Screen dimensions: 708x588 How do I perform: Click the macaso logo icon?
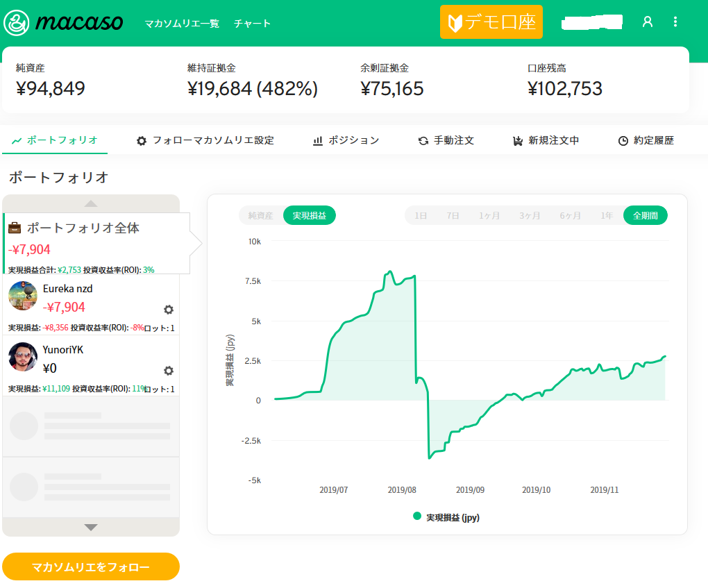tap(16, 22)
